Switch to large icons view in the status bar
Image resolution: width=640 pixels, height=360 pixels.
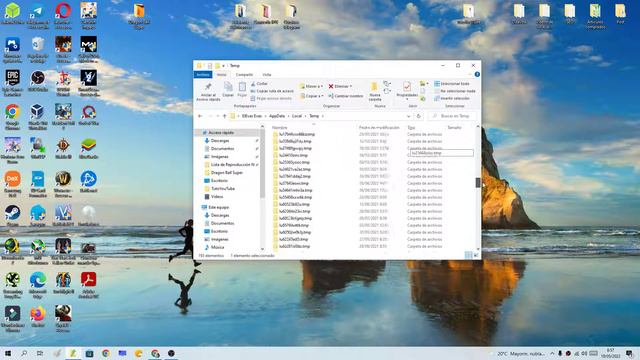[x=476, y=255]
